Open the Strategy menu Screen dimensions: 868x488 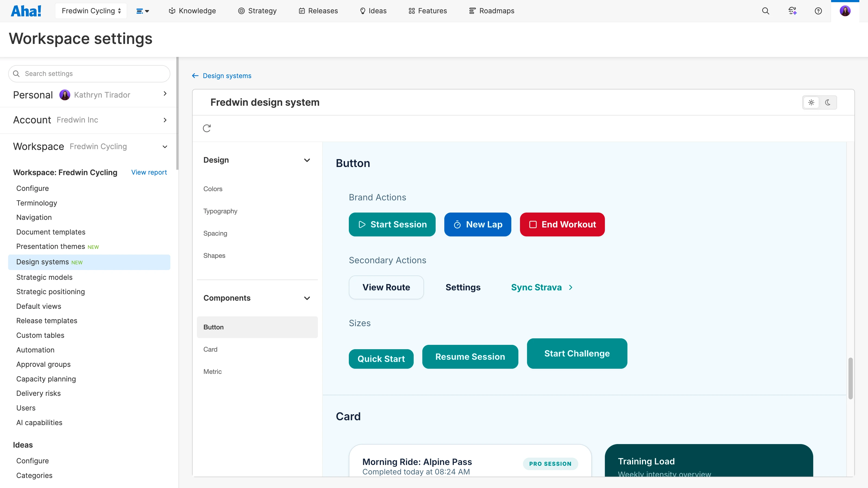(x=257, y=11)
